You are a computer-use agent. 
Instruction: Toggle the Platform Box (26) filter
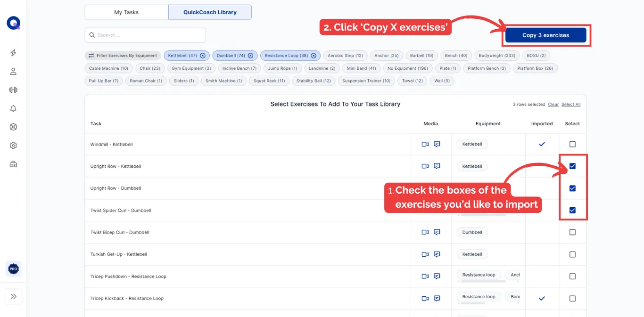coord(535,68)
